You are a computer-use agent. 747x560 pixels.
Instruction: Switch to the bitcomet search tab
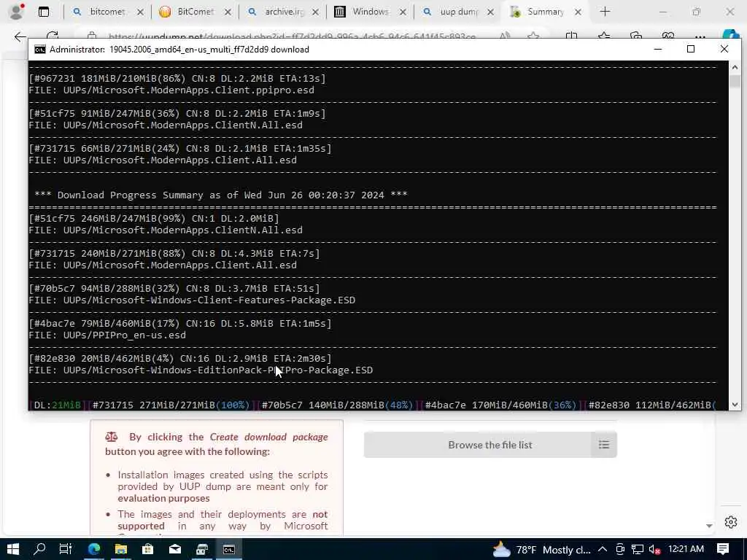(x=107, y=12)
